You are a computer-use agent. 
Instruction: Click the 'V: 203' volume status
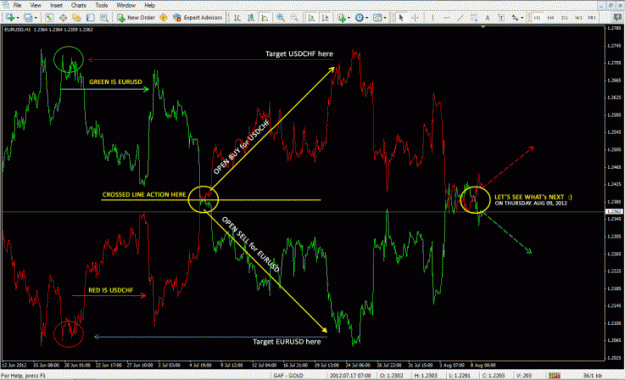[x=524, y=375]
